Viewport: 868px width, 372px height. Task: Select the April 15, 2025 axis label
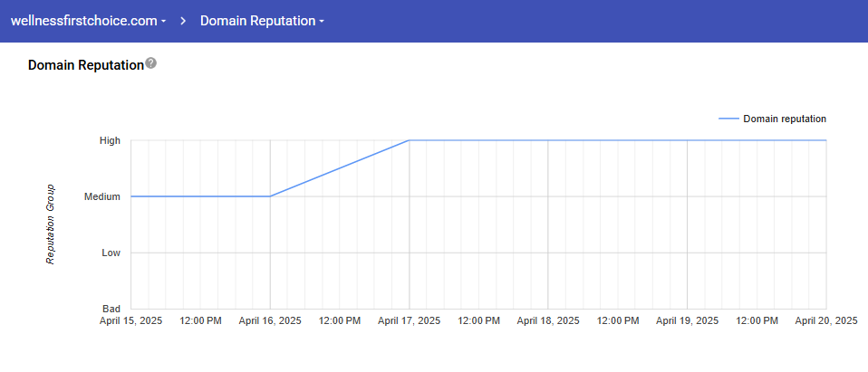tap(131, 320)
